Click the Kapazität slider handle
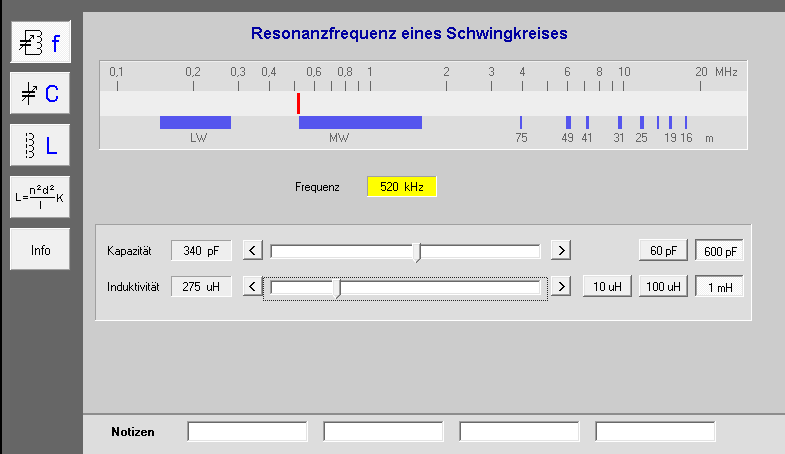Viewport: 785px width, 454px height. click(418, 251)
